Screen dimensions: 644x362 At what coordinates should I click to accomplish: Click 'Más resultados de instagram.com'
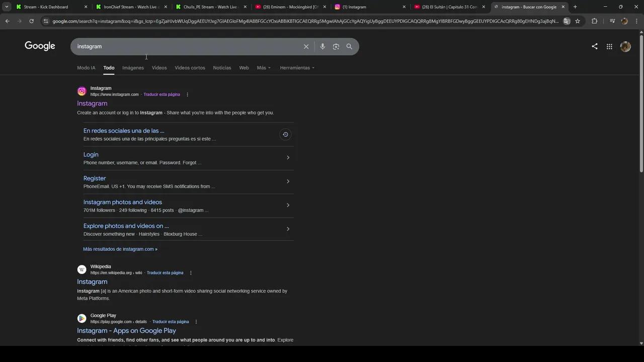(x=120, y=249)
